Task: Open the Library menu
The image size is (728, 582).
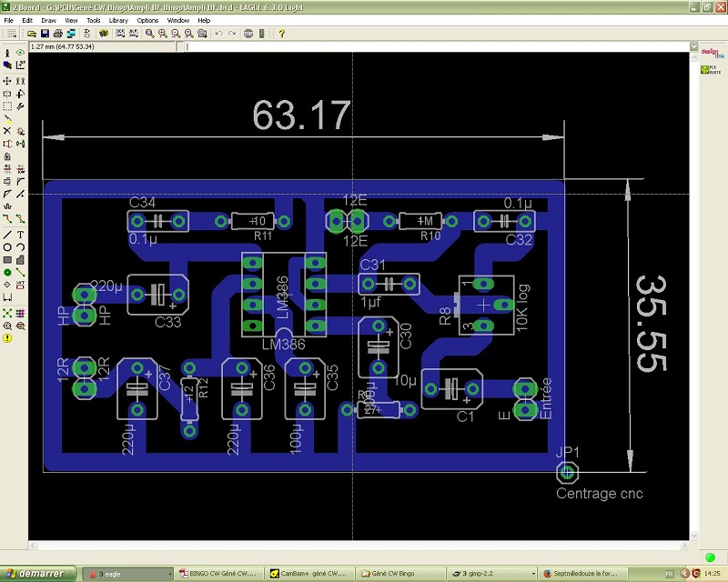Action: coord(118,20)
